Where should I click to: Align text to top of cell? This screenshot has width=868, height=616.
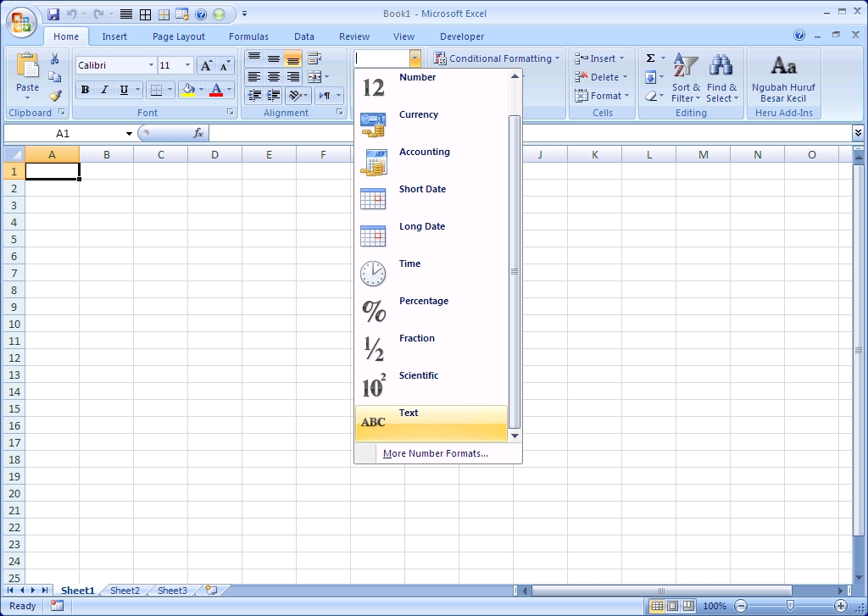point(254,58)
